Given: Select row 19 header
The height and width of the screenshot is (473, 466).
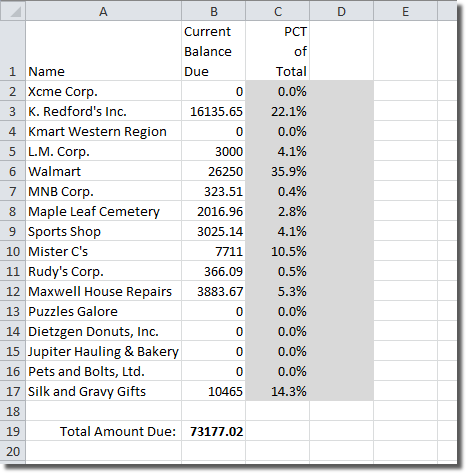Looking at the screenshot, I should tap(13, 431).
